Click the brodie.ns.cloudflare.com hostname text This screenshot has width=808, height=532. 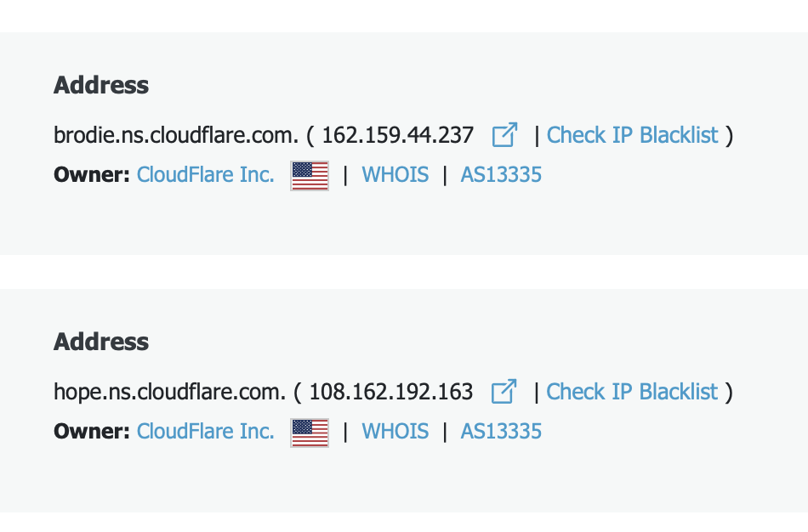pyautogui.click(x=176, y=135)
